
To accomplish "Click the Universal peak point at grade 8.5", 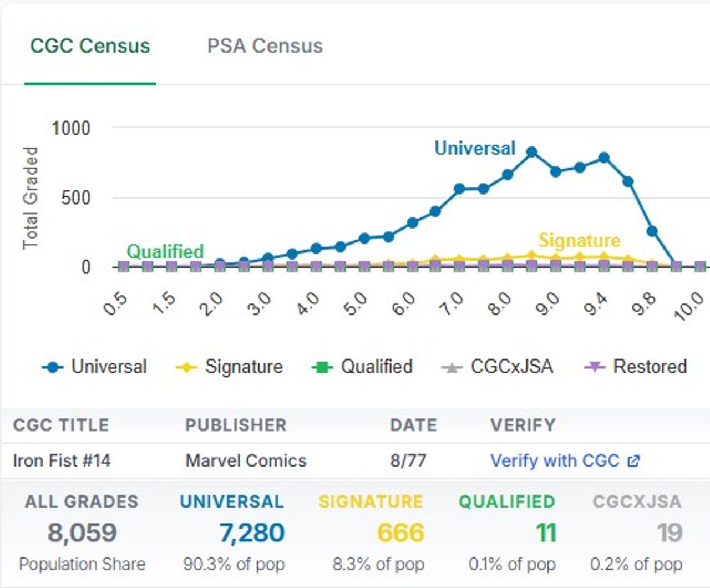I will (x=531, y=152).
